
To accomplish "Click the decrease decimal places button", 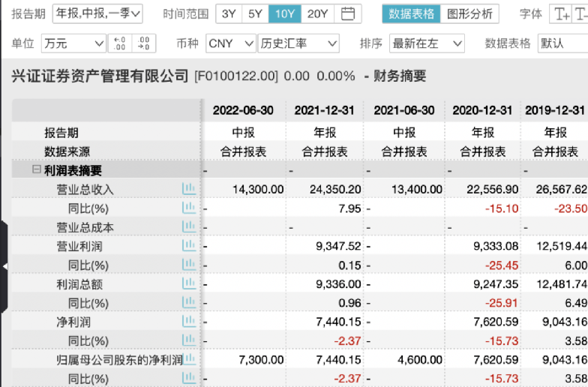I will pos(118,43).
